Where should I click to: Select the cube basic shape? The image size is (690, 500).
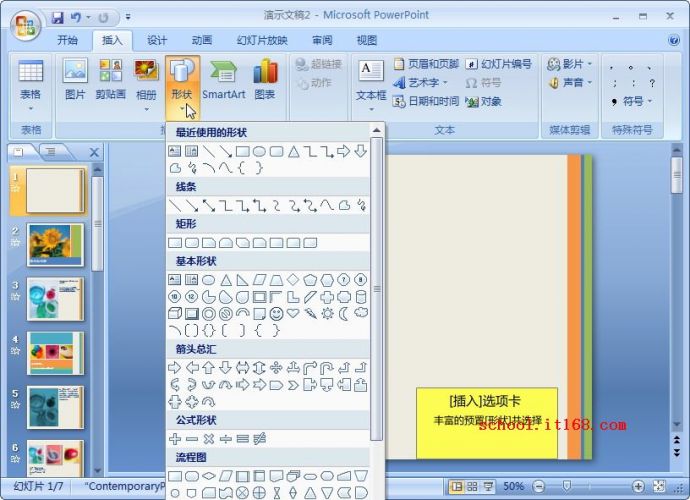[x=175, y=313]
